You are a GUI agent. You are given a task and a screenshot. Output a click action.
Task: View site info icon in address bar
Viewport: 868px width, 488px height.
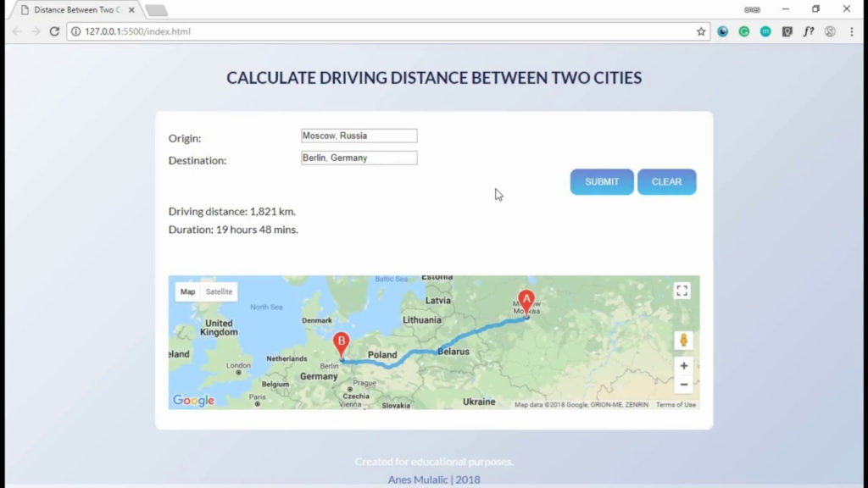tap(75, 31)
